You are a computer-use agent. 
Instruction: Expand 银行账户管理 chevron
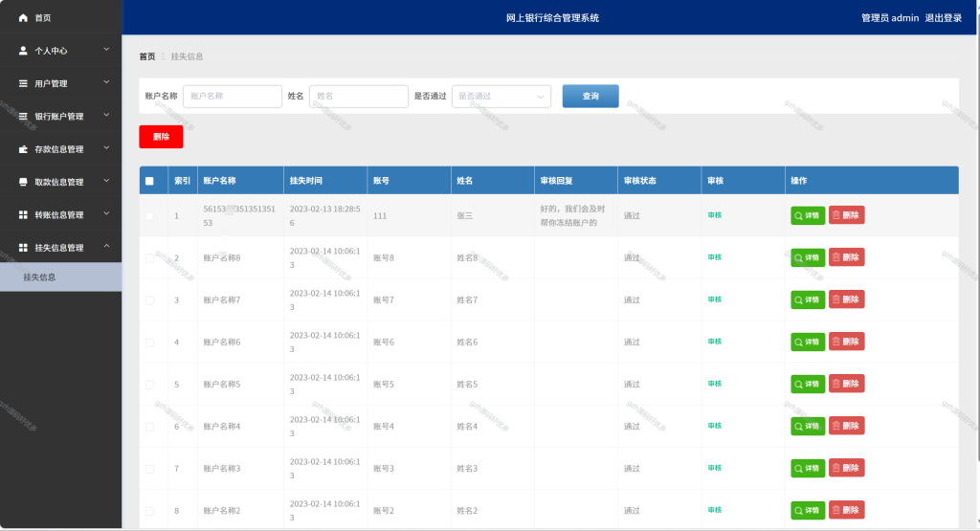click(106, 115)
